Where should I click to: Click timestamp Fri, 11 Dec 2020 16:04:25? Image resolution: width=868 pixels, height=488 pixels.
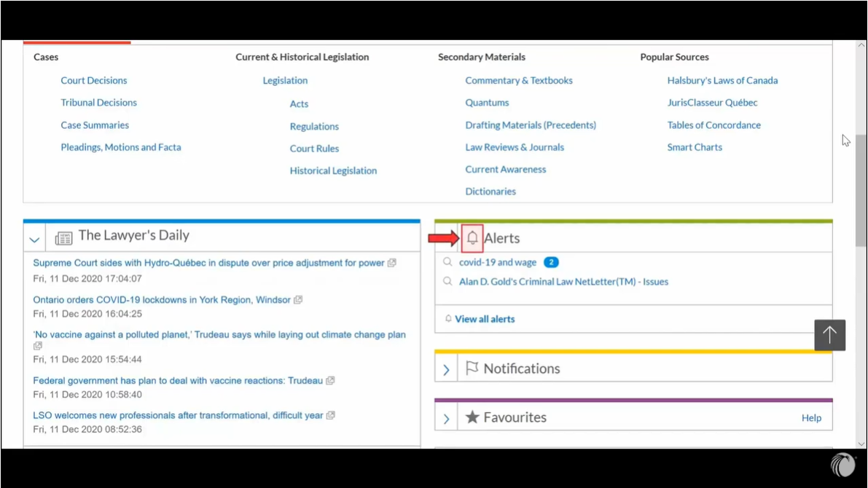point(87,314)
